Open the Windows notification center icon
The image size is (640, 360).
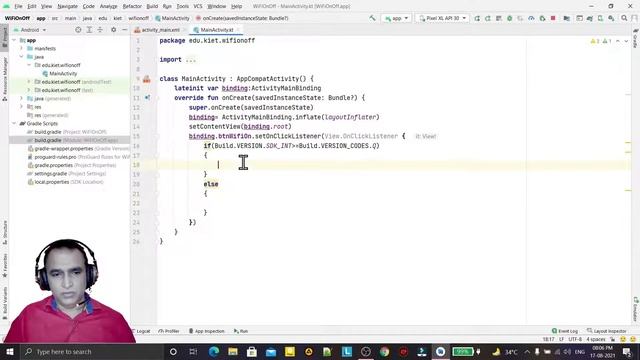627,351
